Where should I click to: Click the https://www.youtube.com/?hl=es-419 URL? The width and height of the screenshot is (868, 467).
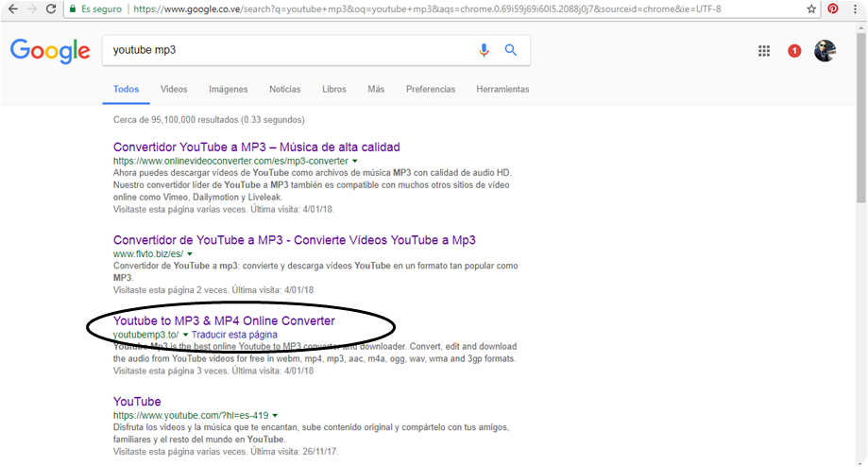pos(191,416)
